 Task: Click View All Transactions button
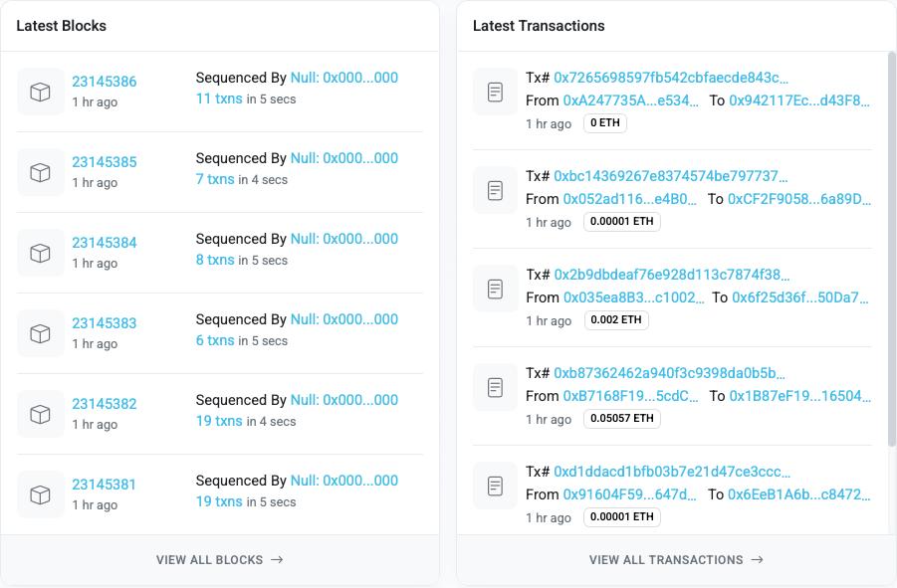click(x=676, y=559)
